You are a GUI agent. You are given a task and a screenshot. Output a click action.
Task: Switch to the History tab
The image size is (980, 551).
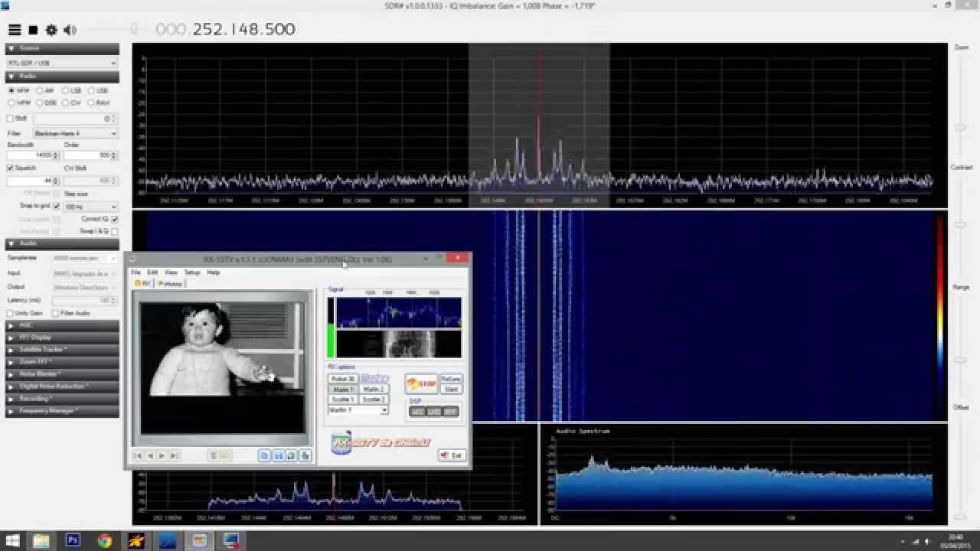pos(171,284)
